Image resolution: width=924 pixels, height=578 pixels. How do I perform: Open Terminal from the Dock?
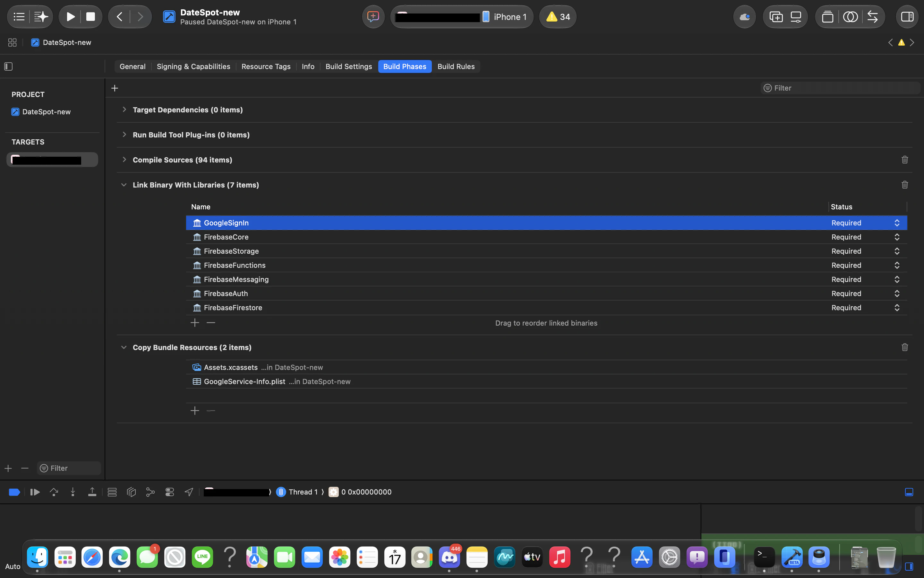pos(764,557)
